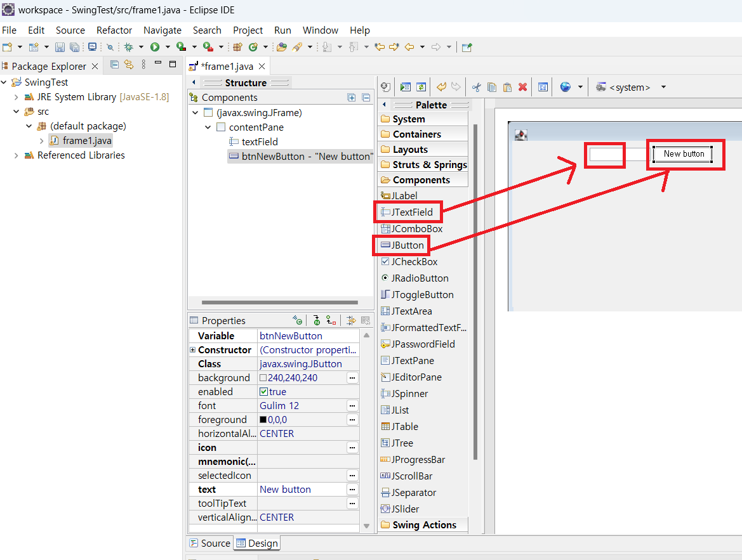Expand the JRE System Library node

(16, 97)
